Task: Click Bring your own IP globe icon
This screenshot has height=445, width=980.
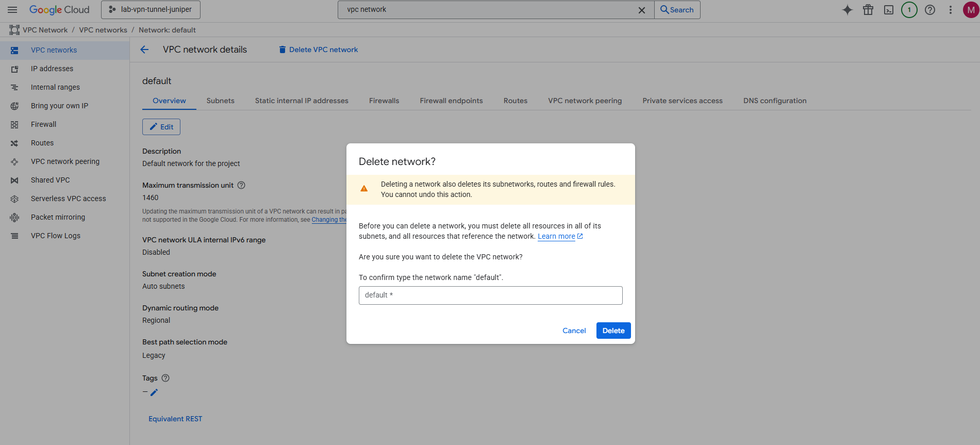Action: tap(14, 106)
